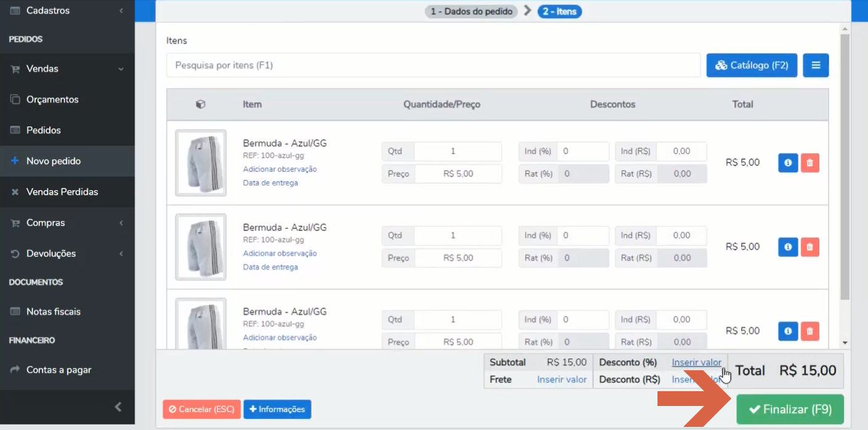868x430 pixels.
Task: Go to step 1 - Dados do pedido
Action: [472, 11]
